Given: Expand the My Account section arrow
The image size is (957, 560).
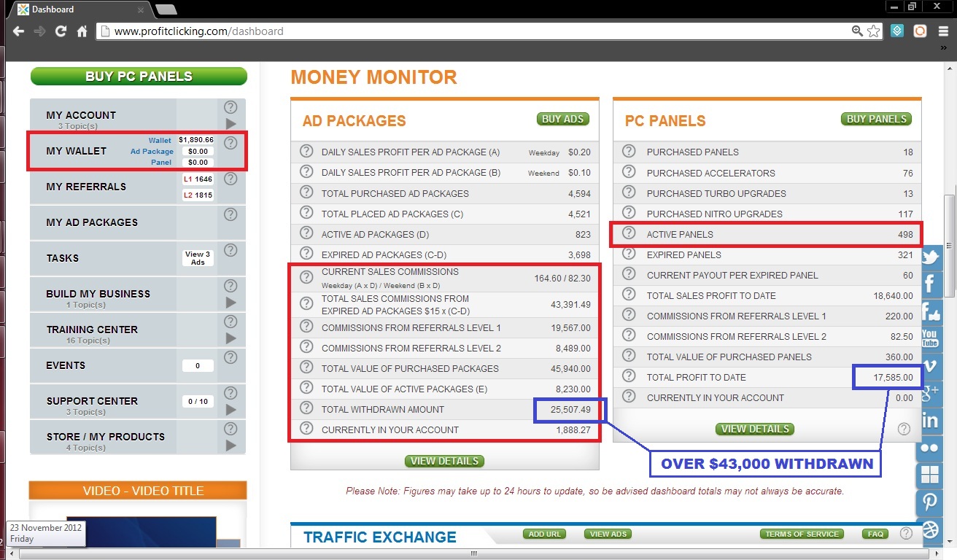Looking at the screenshot, I should pos(230,124).
